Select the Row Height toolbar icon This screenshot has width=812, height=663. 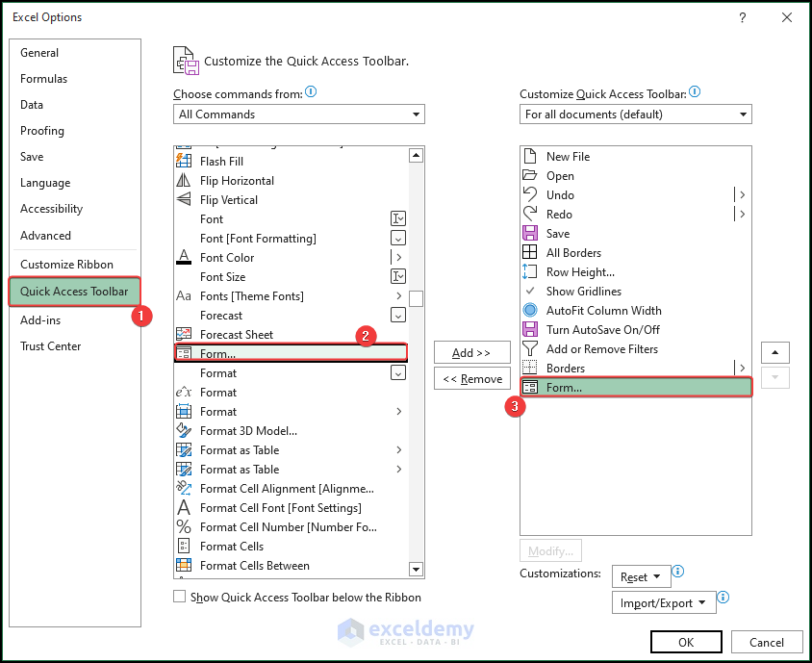click(x=530, y=271)
